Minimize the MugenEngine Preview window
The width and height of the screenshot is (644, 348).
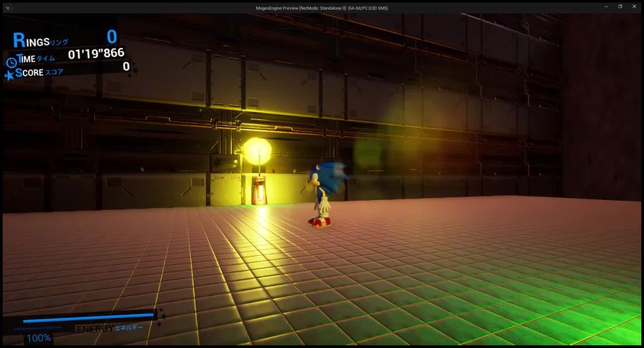[x=606, y=7]
